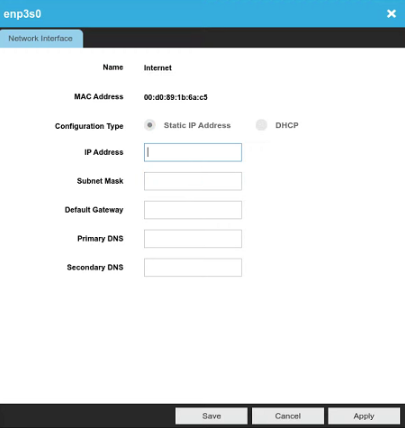
Task: Apply the network configuration
Action: pos(364,416)
